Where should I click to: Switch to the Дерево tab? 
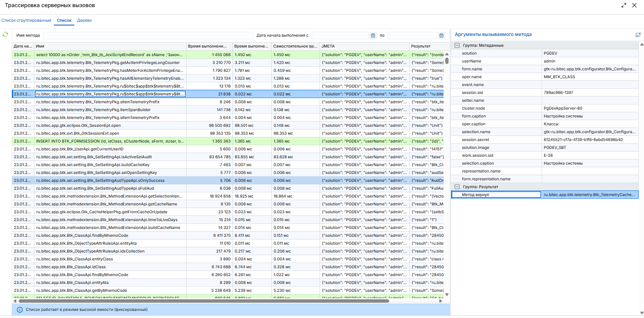click(84, 21)
